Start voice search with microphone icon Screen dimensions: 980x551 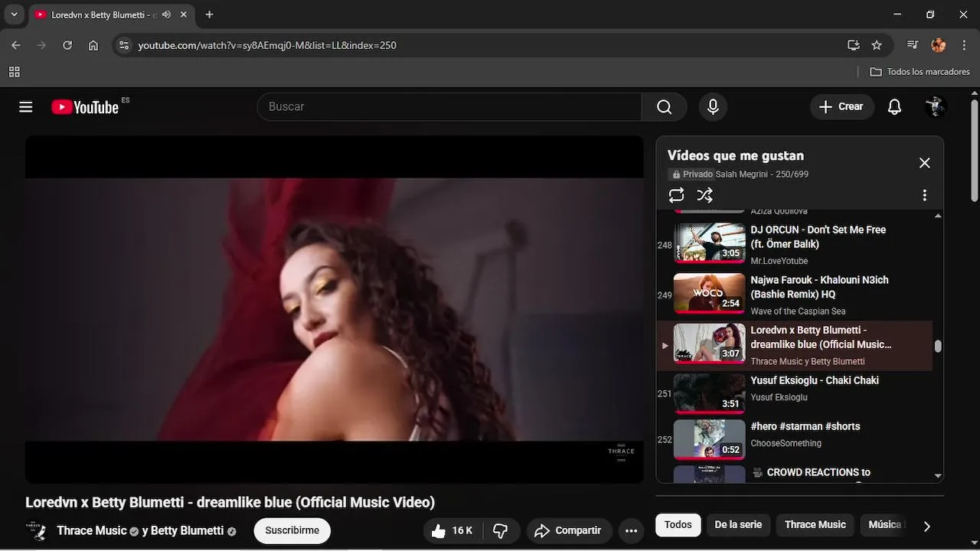(x=713, y=107)
